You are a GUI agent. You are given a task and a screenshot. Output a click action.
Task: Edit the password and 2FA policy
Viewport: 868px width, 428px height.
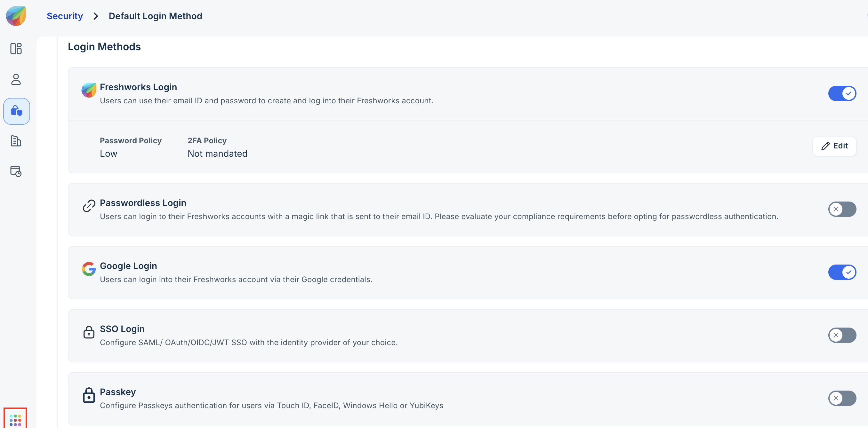(x=834, y=146)
